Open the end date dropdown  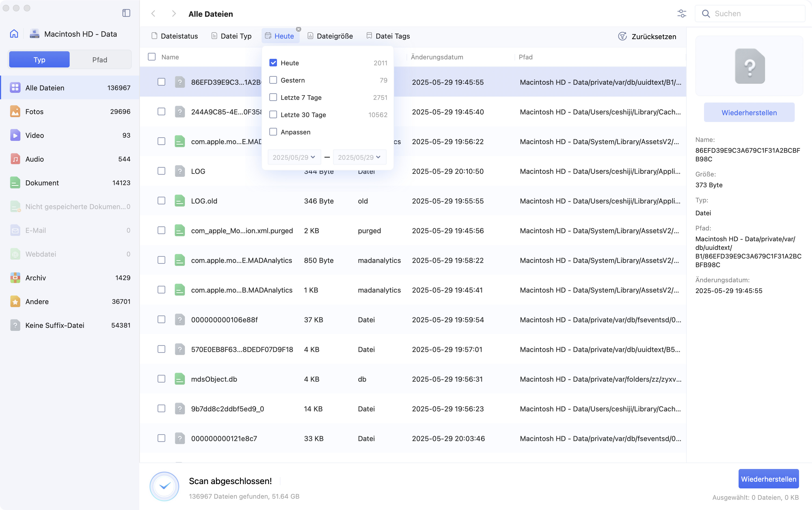click(x=360, y=157)
